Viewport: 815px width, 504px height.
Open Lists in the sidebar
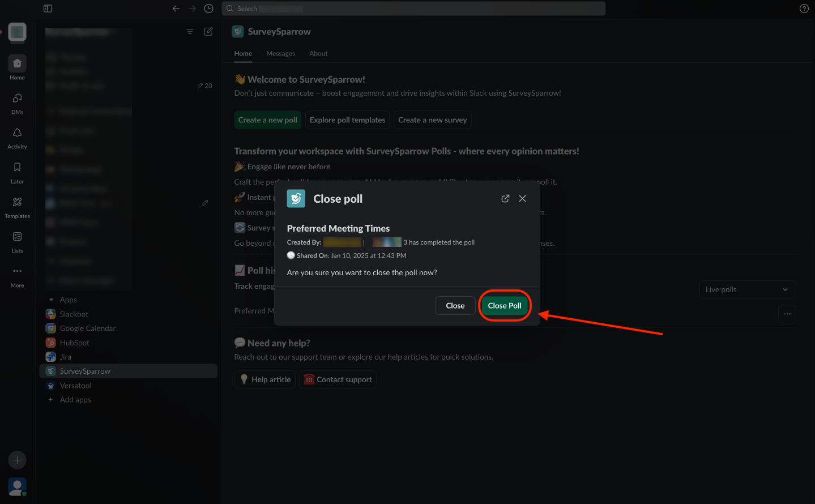17,241
